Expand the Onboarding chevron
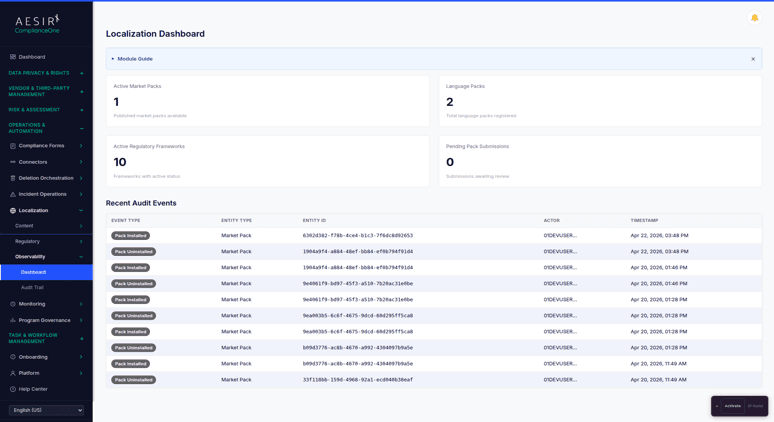The image size is (774, 422). 81,357
